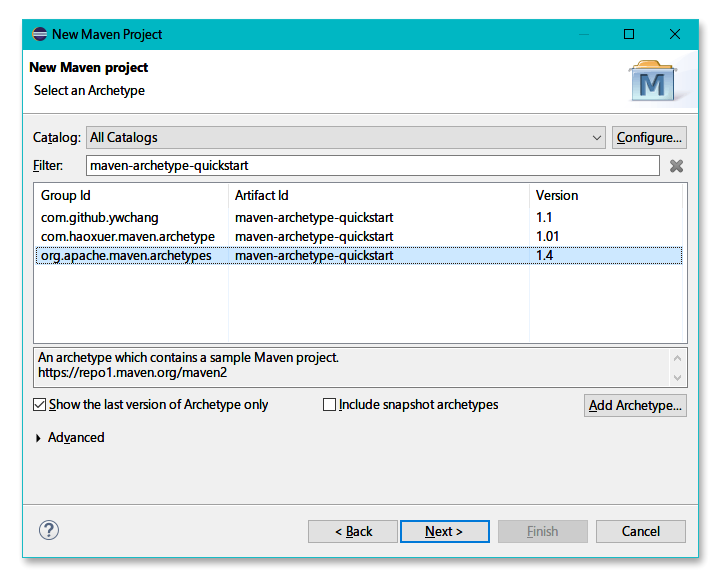The height and width of the screenshot is (582, 724).
Task: Select the com.haoxuer.maven.archetype row
Action: (359, 236)
